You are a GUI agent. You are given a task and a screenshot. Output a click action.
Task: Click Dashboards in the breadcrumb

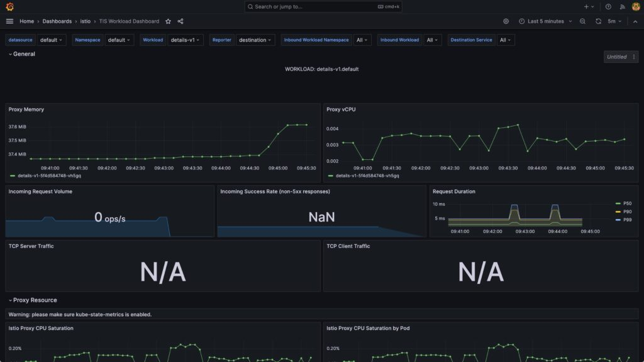pos(57,21)
